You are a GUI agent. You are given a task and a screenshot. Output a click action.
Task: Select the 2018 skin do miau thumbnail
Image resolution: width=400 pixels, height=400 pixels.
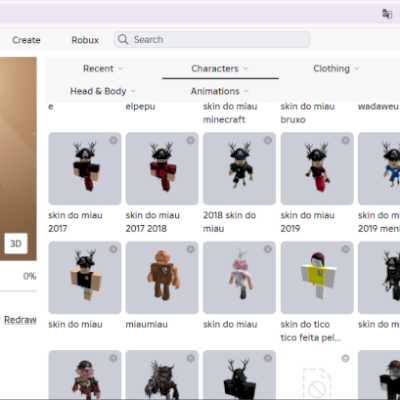click(x=239, y=169)
